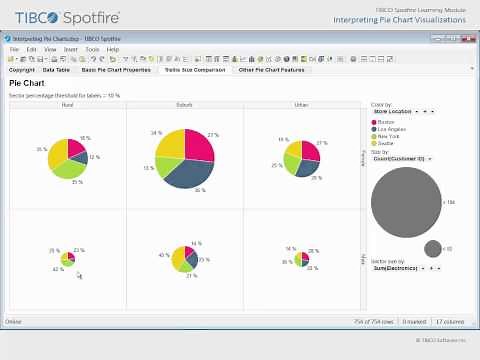Insert a 3D Scatter Plot from toolbar
Viewport: 480px width, 360px height.
coord(277,59)
